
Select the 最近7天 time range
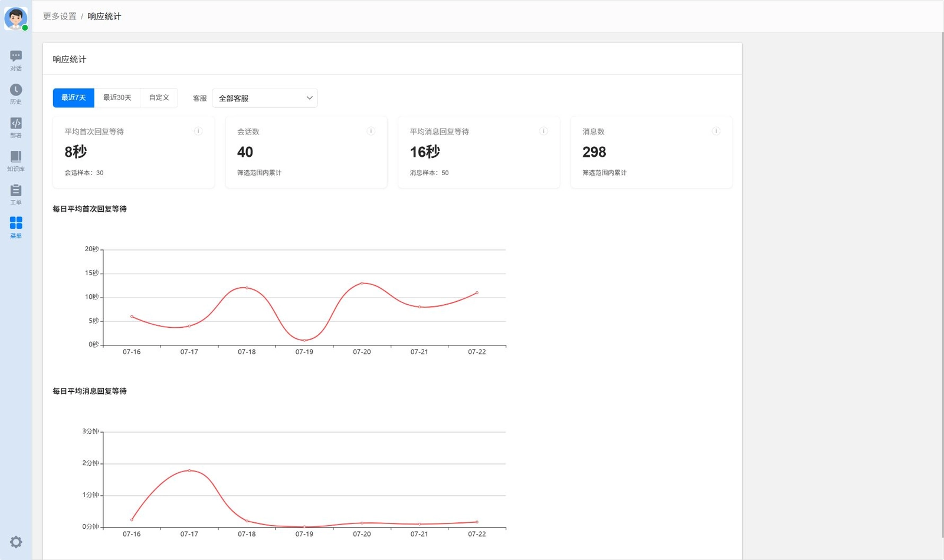[x=74, y=98]
